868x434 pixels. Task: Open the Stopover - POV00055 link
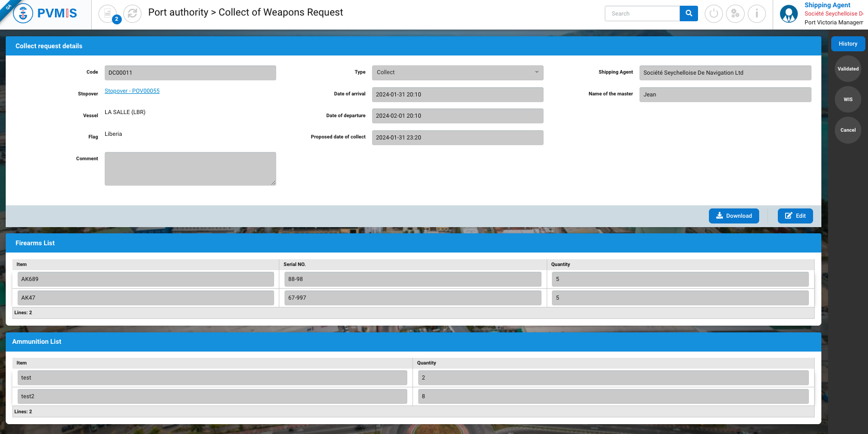coord(132,91)
